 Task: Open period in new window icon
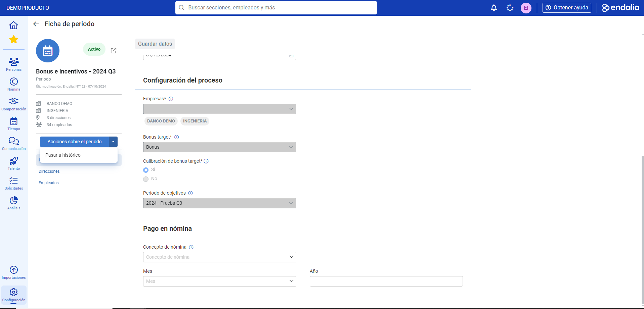tap(114, 50)
